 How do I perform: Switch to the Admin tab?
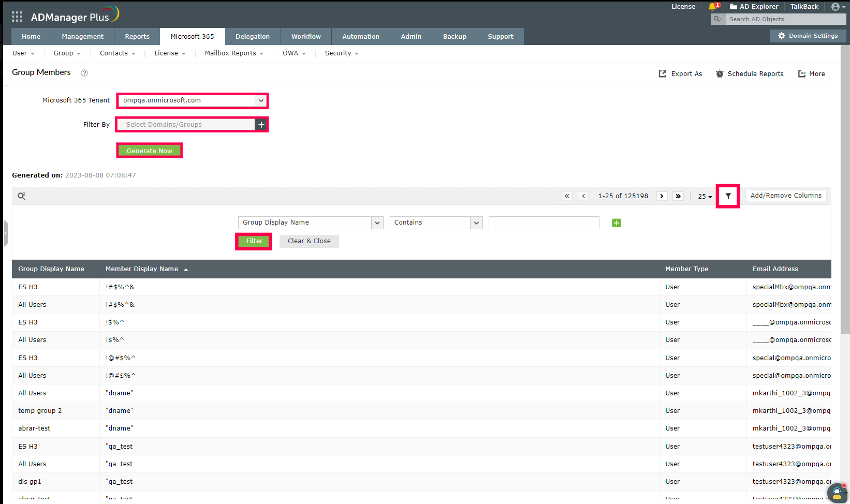[x=411, y=37]
